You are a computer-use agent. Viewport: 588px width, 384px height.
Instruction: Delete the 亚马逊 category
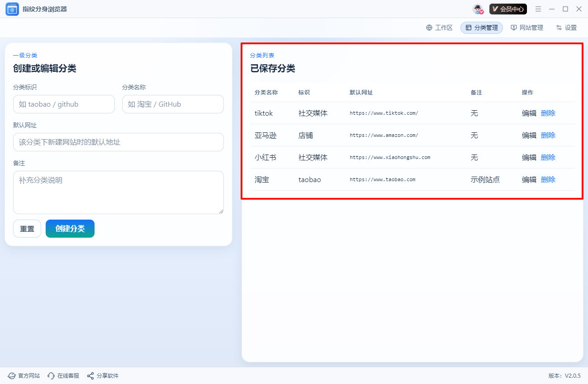[x=548, y=135]
